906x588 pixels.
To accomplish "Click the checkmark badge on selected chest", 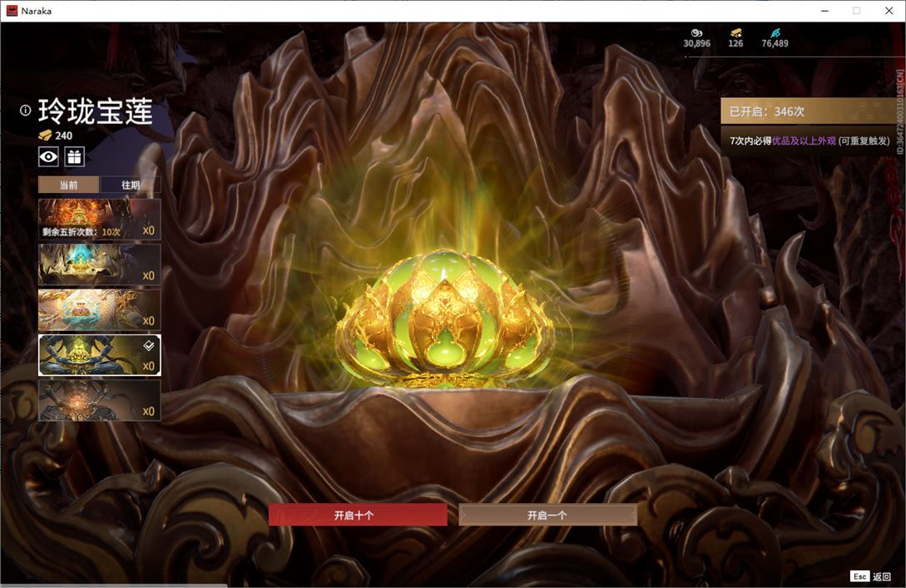I will (148, 345).
